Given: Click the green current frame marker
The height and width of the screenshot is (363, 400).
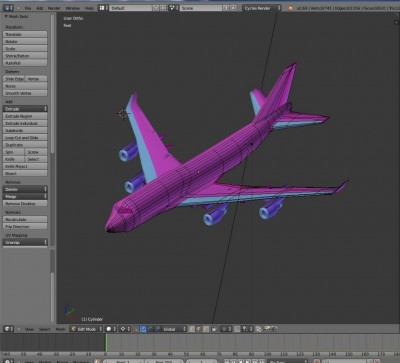Looking at the screenshot, I should click(106, 342).
